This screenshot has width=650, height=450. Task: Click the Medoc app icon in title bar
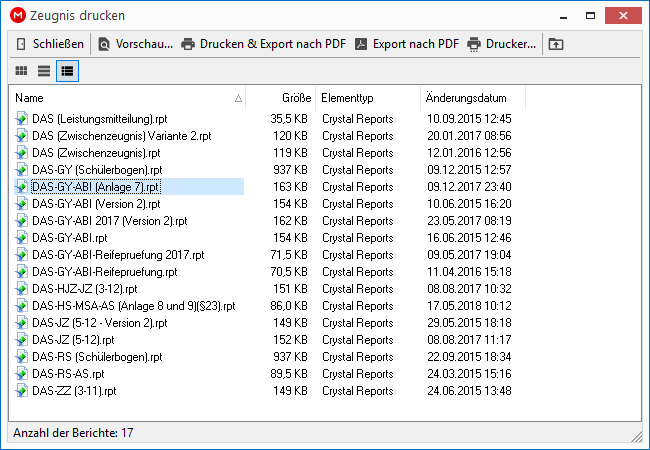pyautogui.click(x=18, y=16)
